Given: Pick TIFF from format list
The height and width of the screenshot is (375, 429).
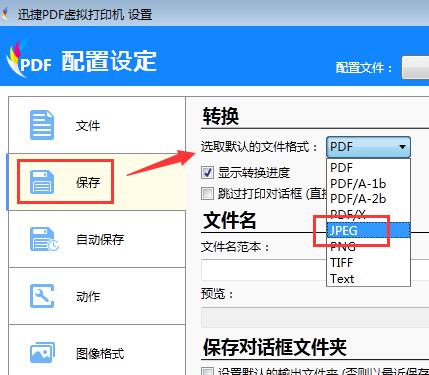Looking at the screenshot, I should coord(368,262).
